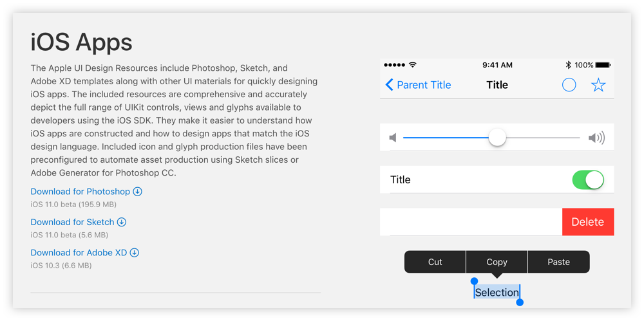Click the Bluetooth status icon
The image size is (644, 321).
click(568, 65)
